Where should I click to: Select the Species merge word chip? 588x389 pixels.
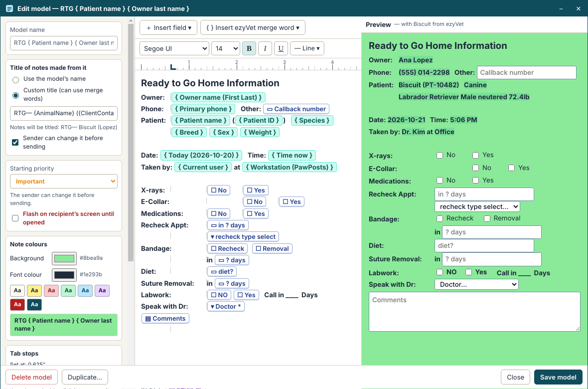[x=312, y=121]
